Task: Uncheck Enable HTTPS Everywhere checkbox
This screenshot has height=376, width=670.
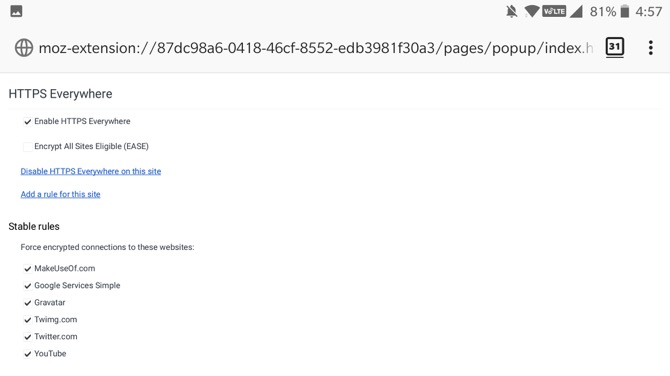Action: 27,122
